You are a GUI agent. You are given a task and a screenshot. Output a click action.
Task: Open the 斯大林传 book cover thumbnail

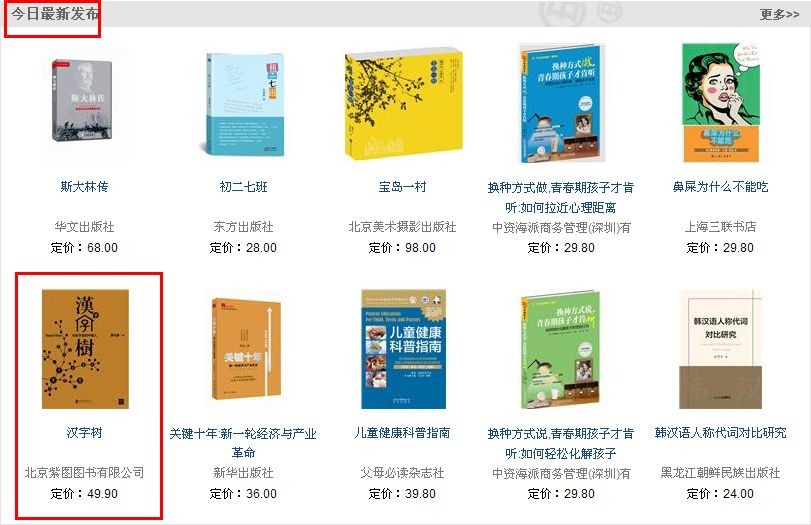click(83, 100)
